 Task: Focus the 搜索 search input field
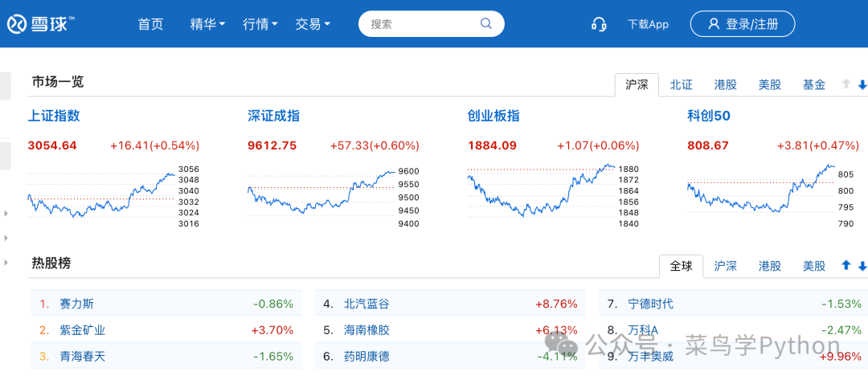(x=432, y=24)
